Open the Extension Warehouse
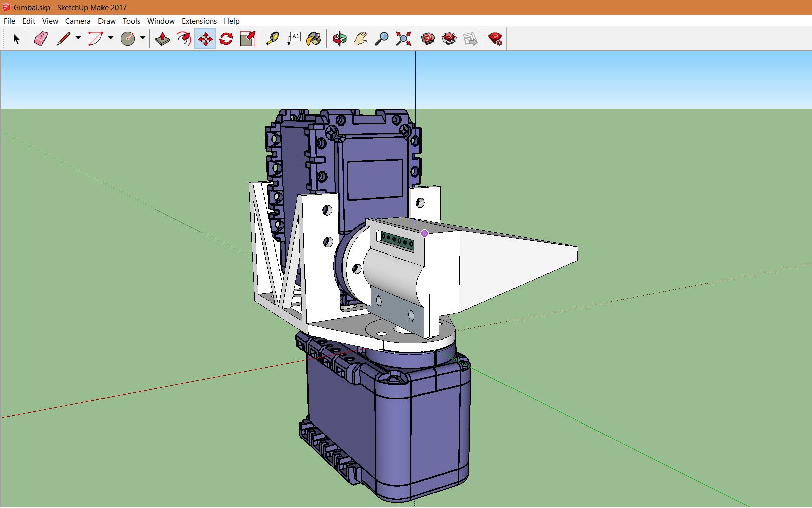 pos(449,39)
